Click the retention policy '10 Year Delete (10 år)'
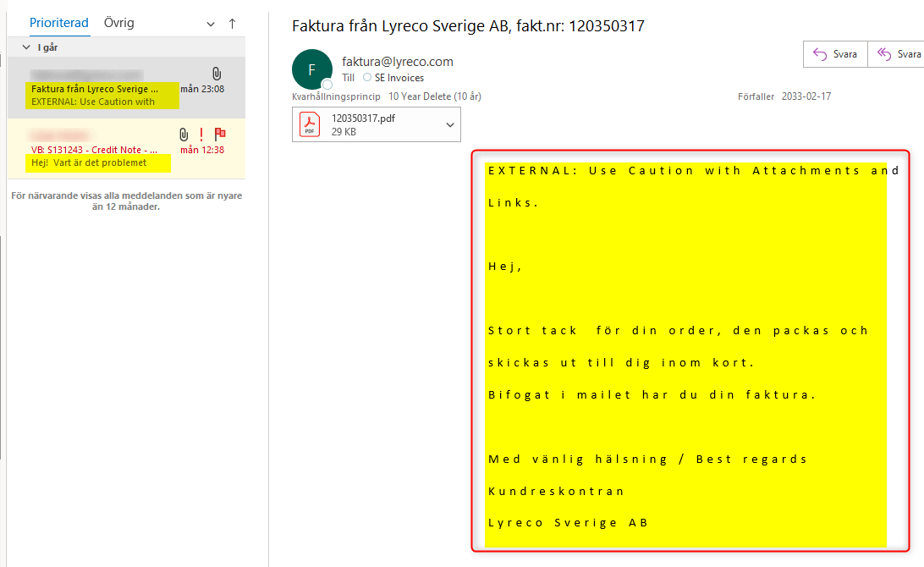This screenshot has width=924, height=567. (x=435, y=96)
